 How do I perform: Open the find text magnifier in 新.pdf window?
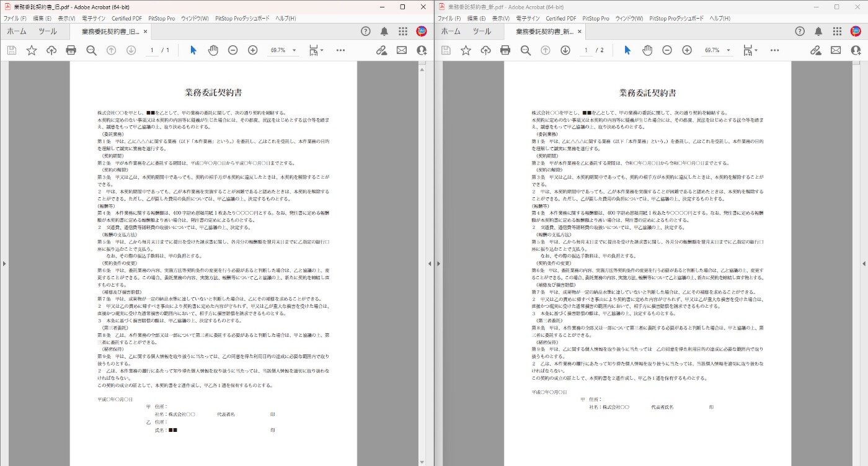[525, 50]
